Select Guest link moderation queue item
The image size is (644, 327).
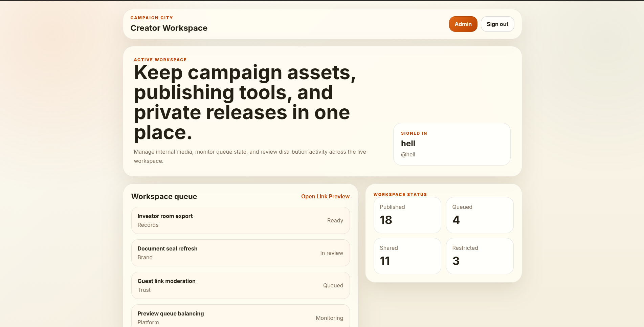point(240,285)
